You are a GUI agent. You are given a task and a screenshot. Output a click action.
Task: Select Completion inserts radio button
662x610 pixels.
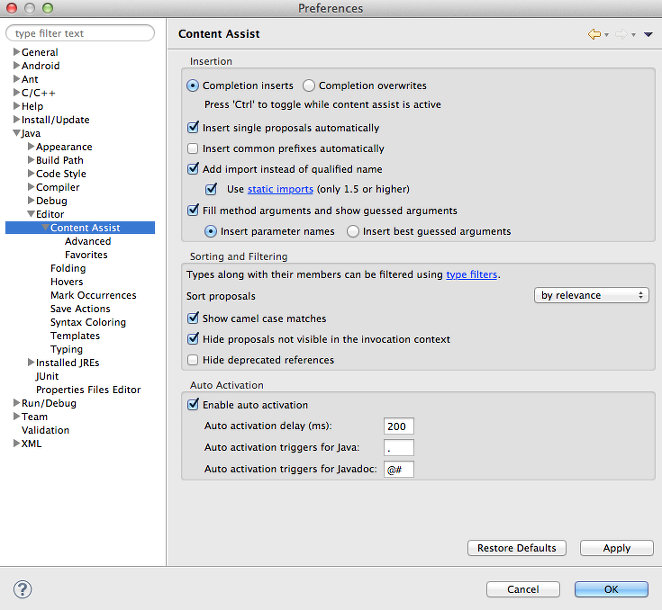pyautogui.click(x=192, y=86)
